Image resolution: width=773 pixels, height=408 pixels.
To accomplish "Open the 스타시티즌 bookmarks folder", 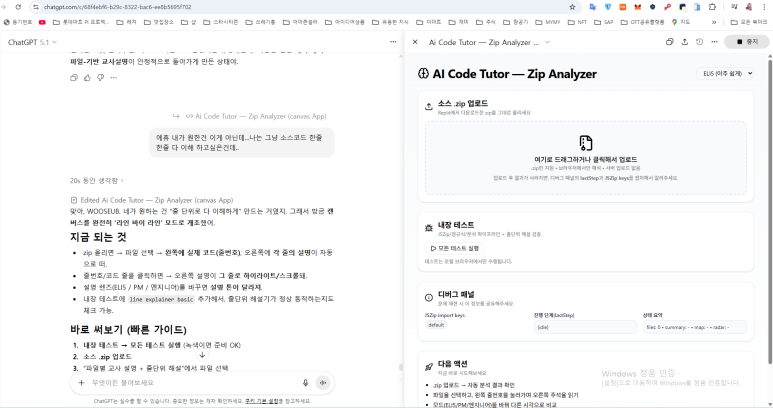I will tap(221, 22).
